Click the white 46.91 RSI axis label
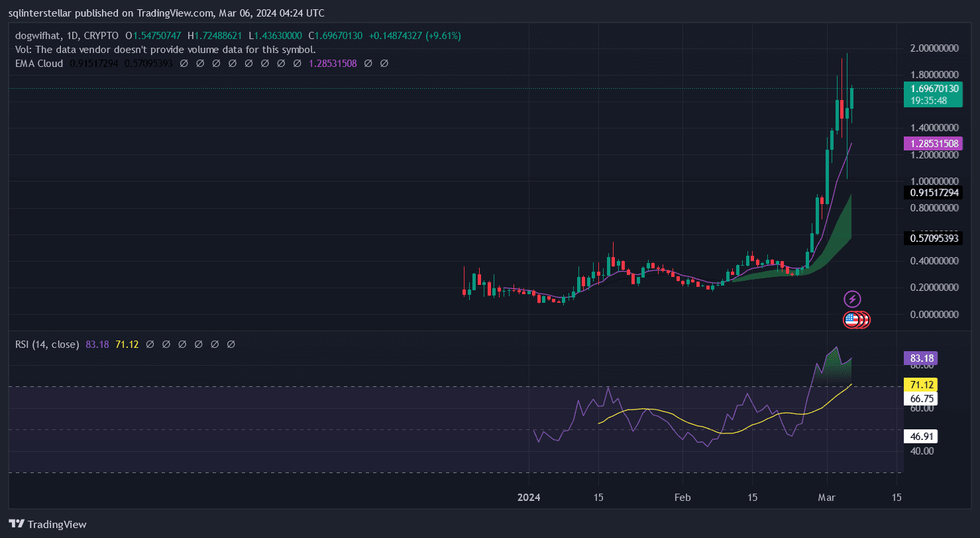The height and width of the screenshot is (538, 980). 920,437
